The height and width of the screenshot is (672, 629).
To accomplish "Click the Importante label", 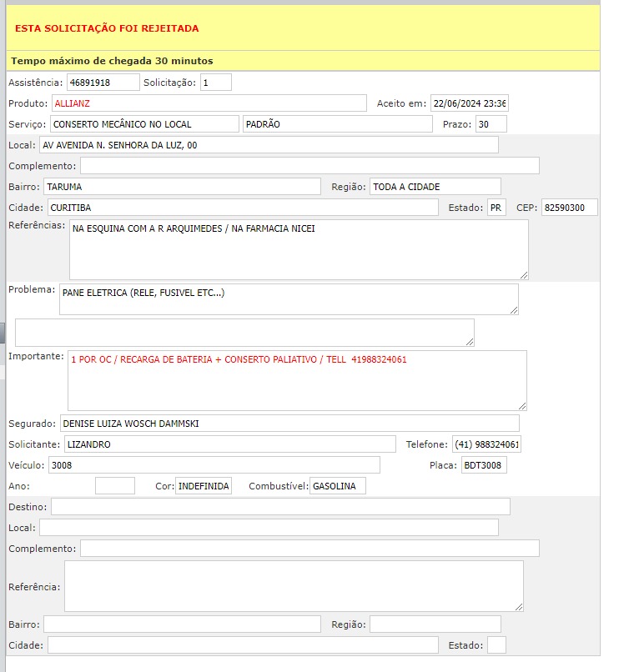I will tap(36, 356).
